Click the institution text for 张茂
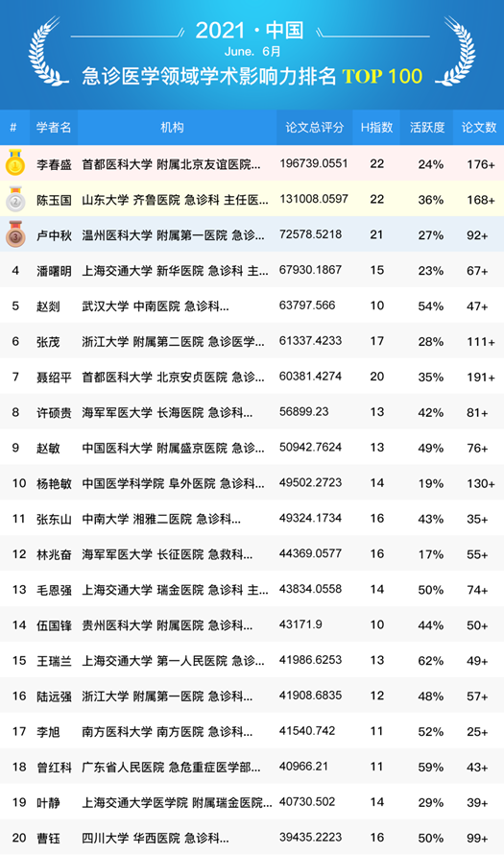This screenshot has width=504, height=855. pos(173,342)
